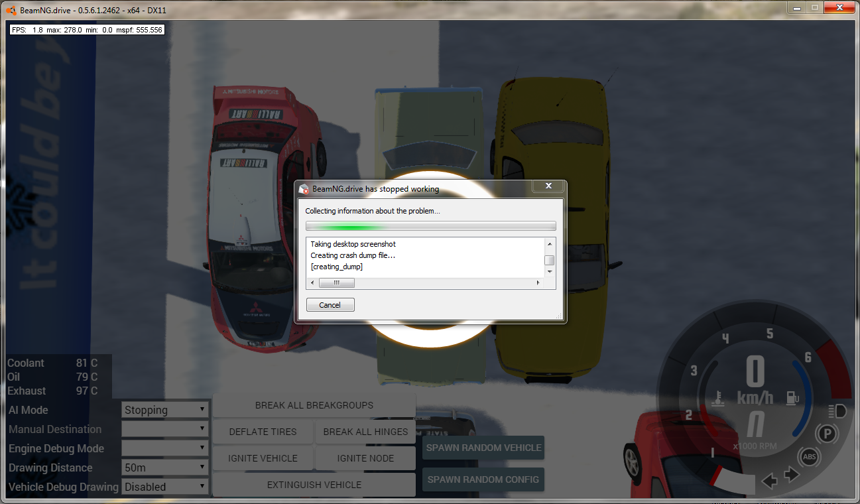
Task: Click the crash dialog progress bar
Action: click(x=430, y=226)
